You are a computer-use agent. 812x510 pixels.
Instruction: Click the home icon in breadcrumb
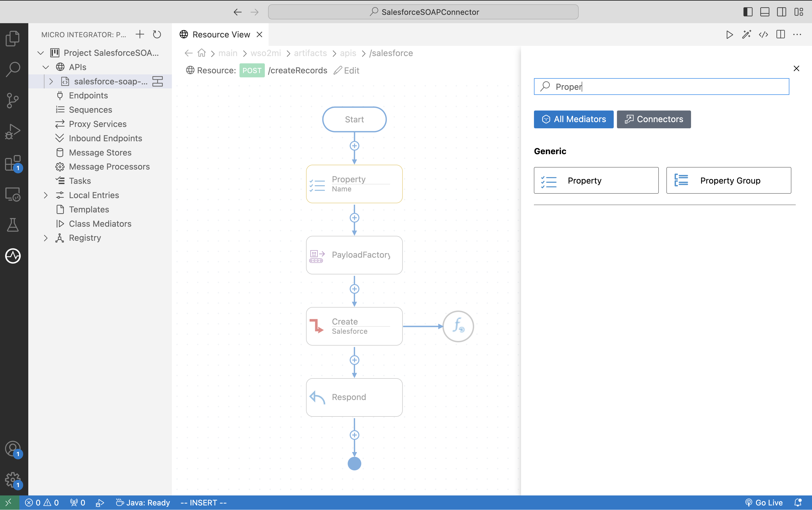tap(202, 53)
